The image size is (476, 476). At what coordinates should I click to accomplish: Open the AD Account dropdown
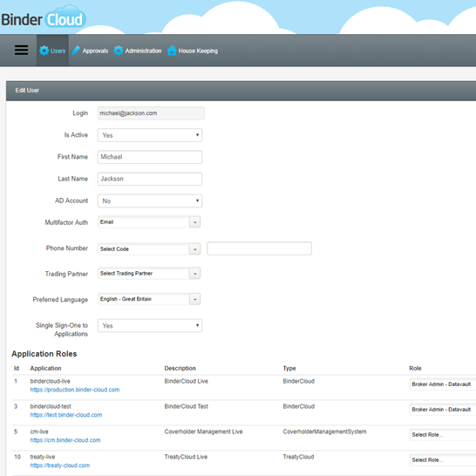(150, 201)
